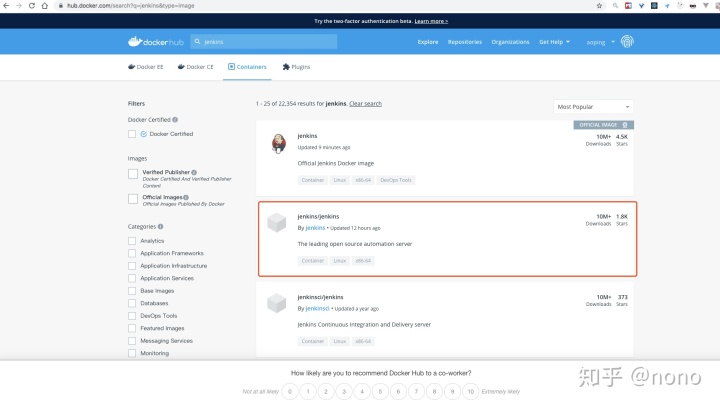720x406 pixels.
Task: Click Learn more link in banner
Action: coord(431,21)
